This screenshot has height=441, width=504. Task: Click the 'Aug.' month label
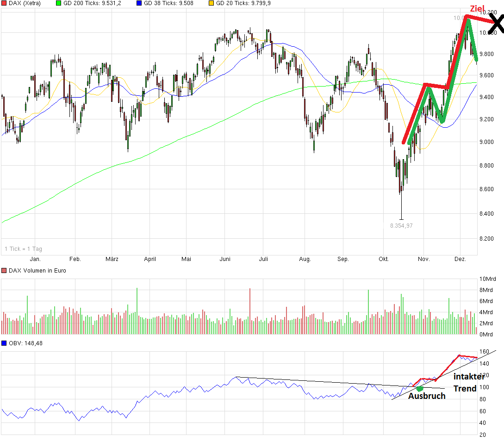(305, 259)
